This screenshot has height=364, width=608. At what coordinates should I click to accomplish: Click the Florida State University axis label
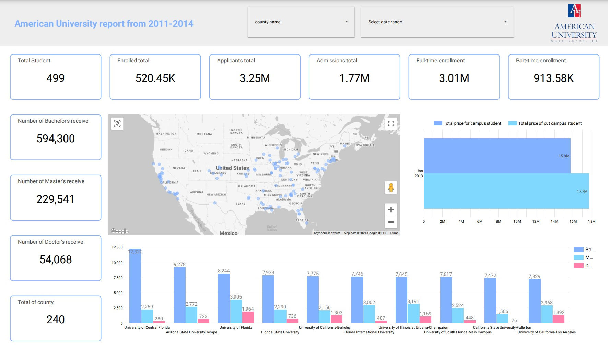280,332
